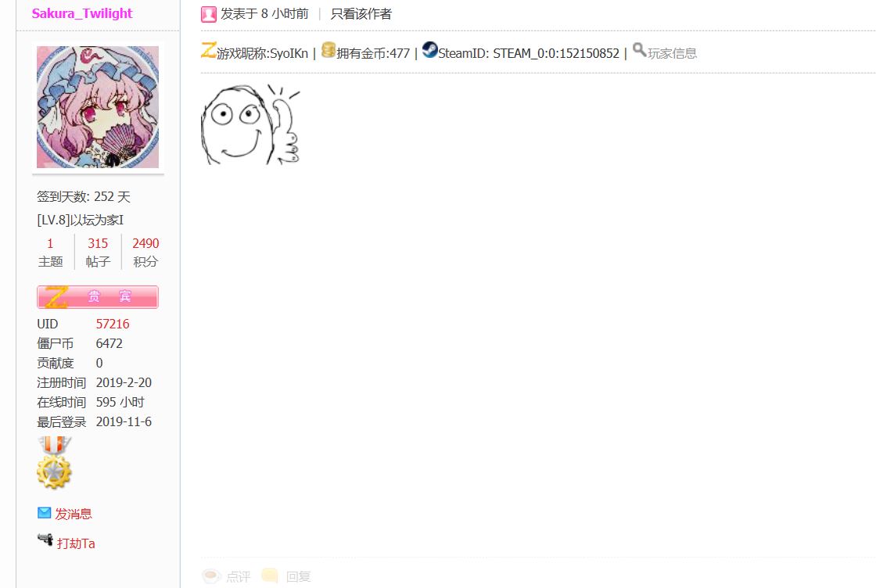
Task: Click the 点评 comment bubble icon
Action: (x=211, y=575)
